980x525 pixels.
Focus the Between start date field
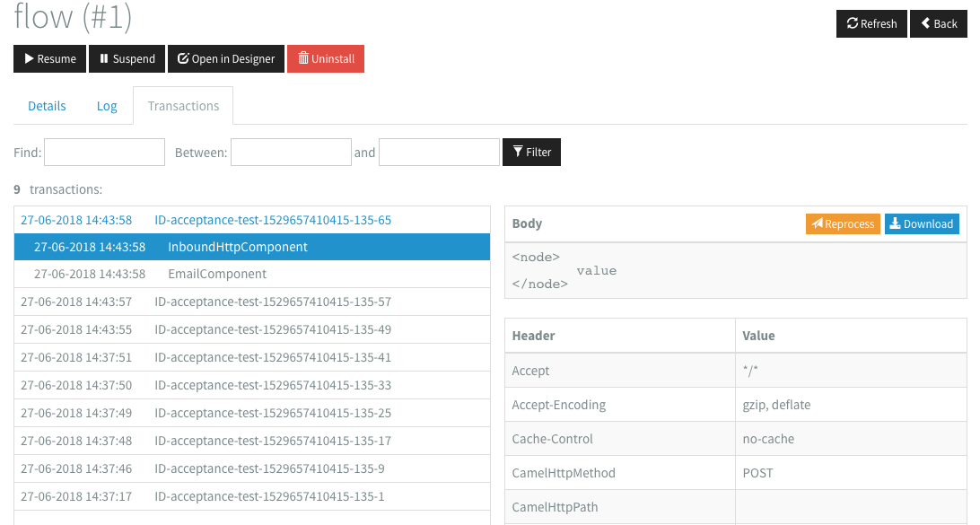click(x=292, y=152)
